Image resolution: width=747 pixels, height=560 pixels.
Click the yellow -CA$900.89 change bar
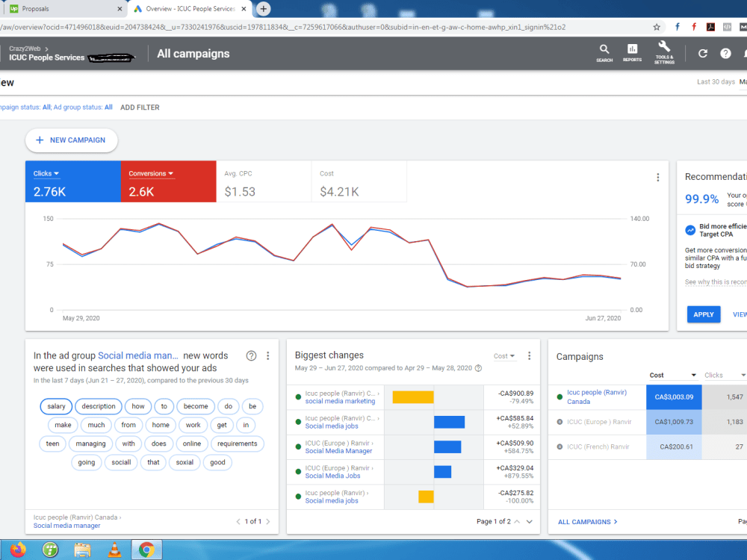tap(413, 397)
